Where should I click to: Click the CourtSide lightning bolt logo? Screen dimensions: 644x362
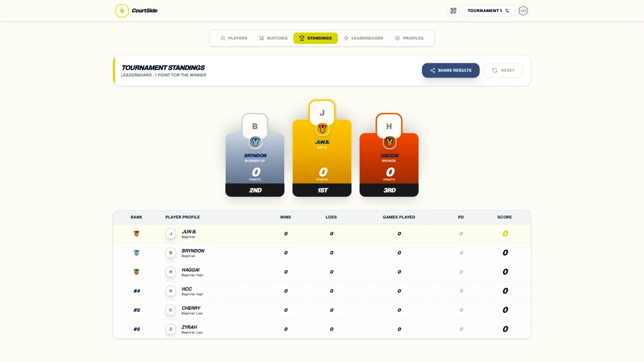[x=122, y=11]
